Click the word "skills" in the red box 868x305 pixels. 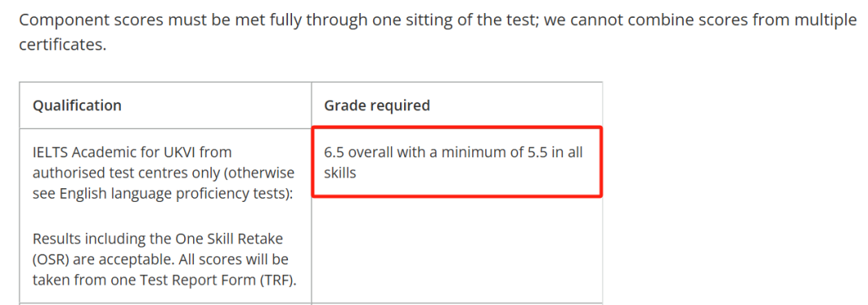pyautogui.click(x=340, y=173)
